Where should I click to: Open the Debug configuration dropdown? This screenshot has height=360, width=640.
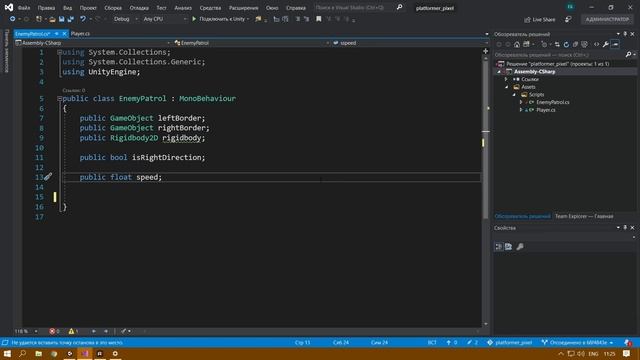click(x=125, y=19)
